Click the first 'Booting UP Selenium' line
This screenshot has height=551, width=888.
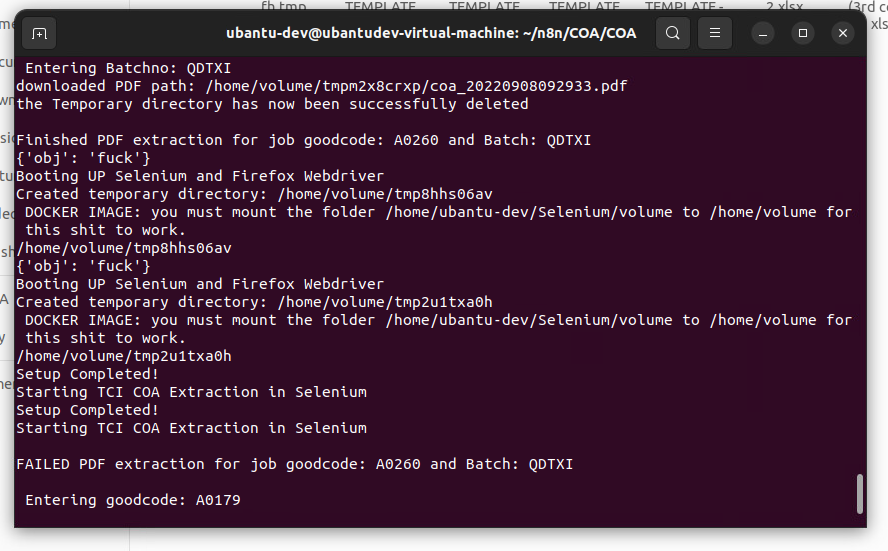point(200,176)
